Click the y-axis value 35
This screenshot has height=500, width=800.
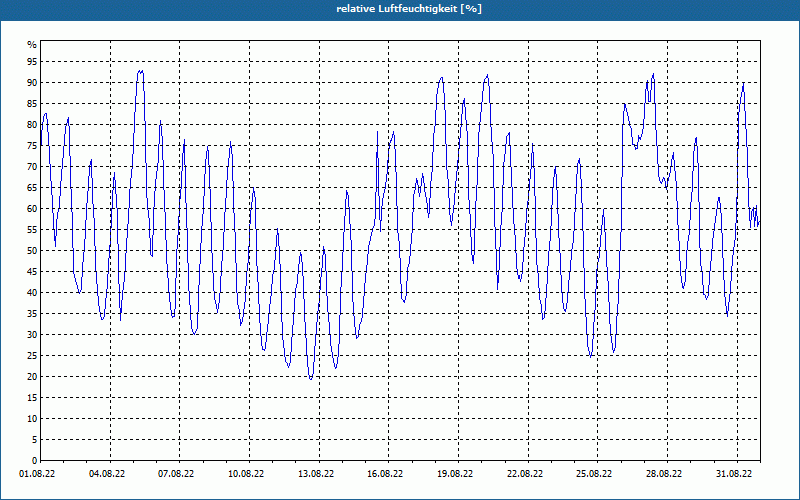(32, 313)
